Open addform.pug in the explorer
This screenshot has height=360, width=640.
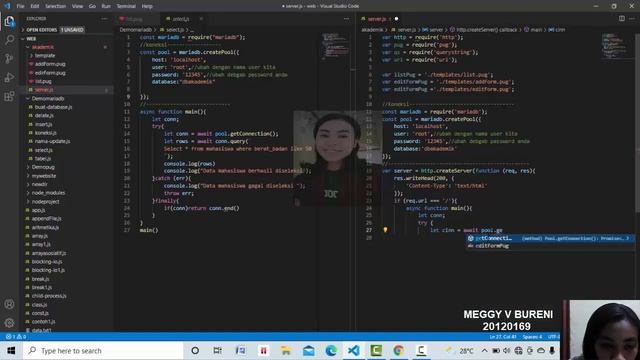[x=50, y=64]
